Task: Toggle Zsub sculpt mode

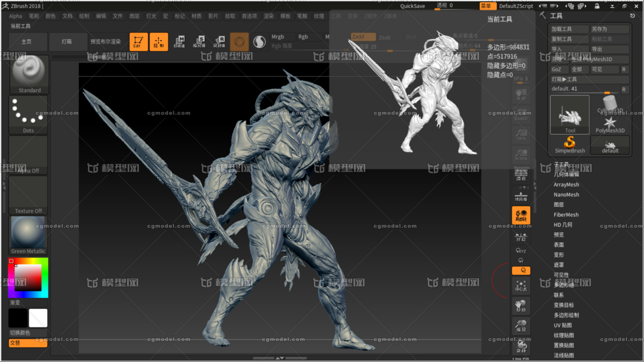Action: coord(384,37)
